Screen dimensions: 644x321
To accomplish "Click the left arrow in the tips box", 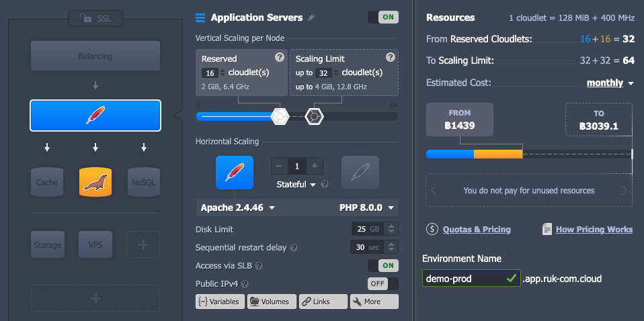I will coord(434,191).
